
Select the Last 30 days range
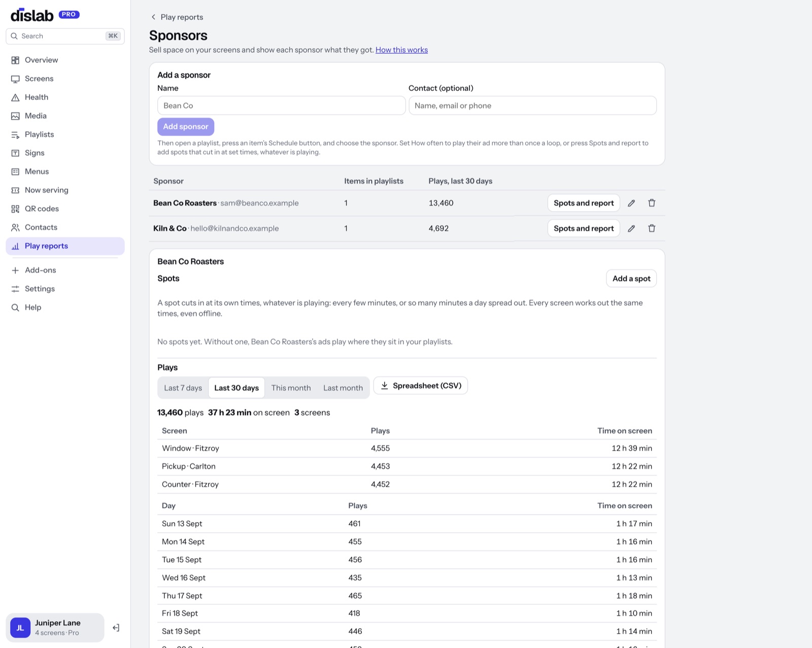(236, 388)
